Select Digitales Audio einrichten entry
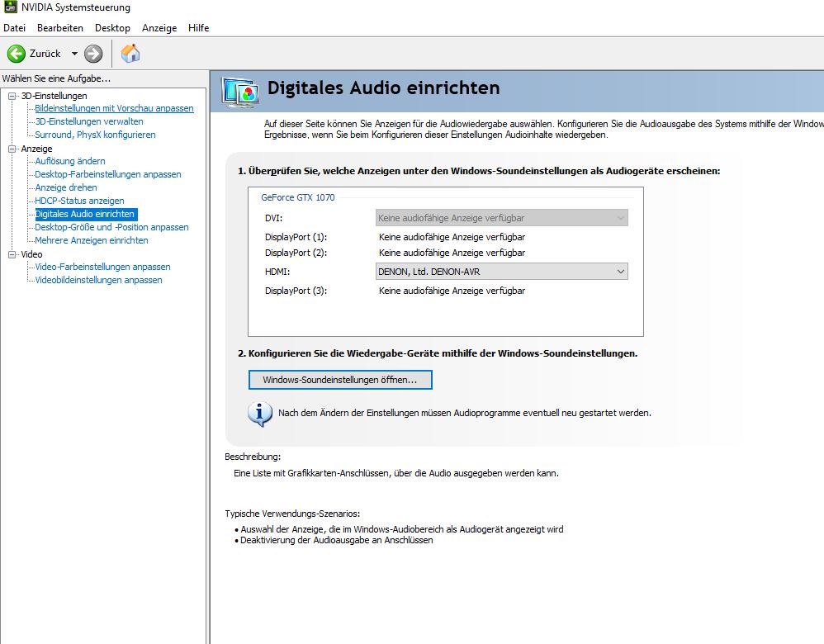This screenshot has height=644, width=824. click(86, 214)
